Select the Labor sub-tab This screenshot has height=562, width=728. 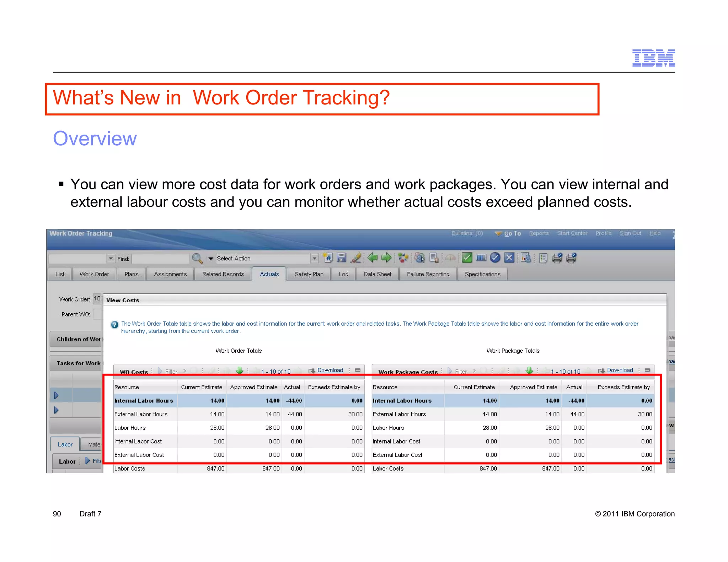(65, 444)
